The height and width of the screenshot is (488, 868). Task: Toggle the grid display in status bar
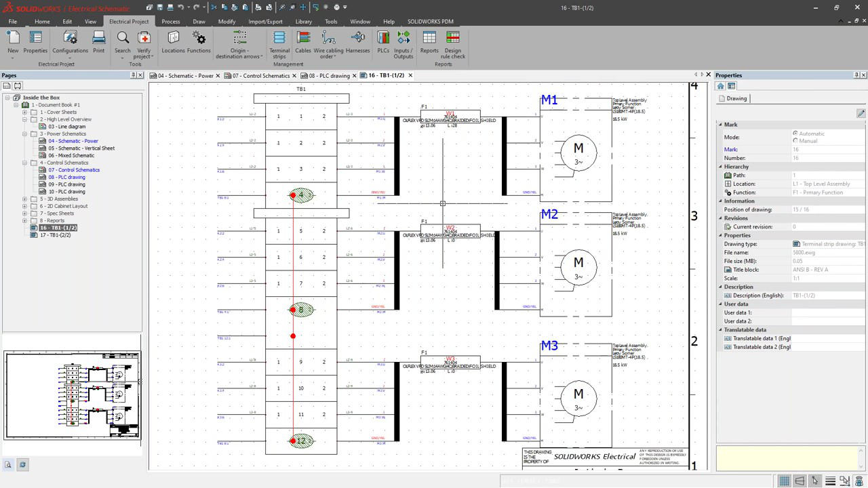point(785,481)
